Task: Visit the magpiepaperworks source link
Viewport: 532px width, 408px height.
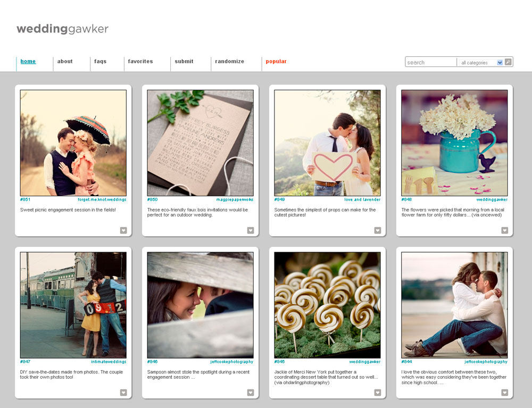Action: pyautogui.click(x=235, y=199)
